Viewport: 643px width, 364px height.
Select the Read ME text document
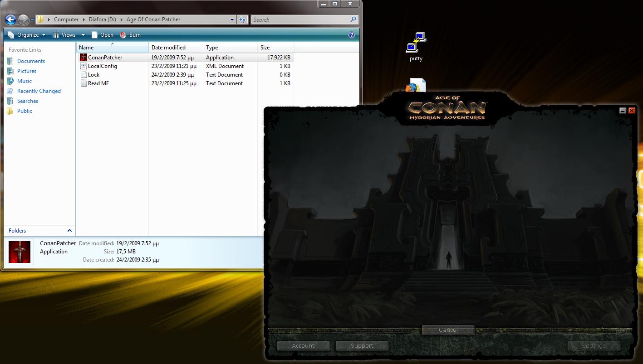pos(185,83)
